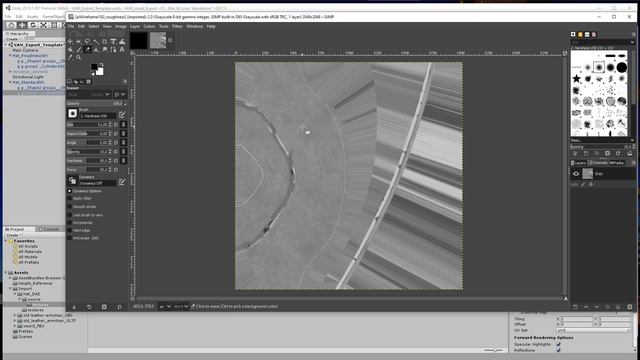Collapse the Import folder in Unity Assets
Image resolution: width=640 pixels, height=360 pixels.
point(11,289)
